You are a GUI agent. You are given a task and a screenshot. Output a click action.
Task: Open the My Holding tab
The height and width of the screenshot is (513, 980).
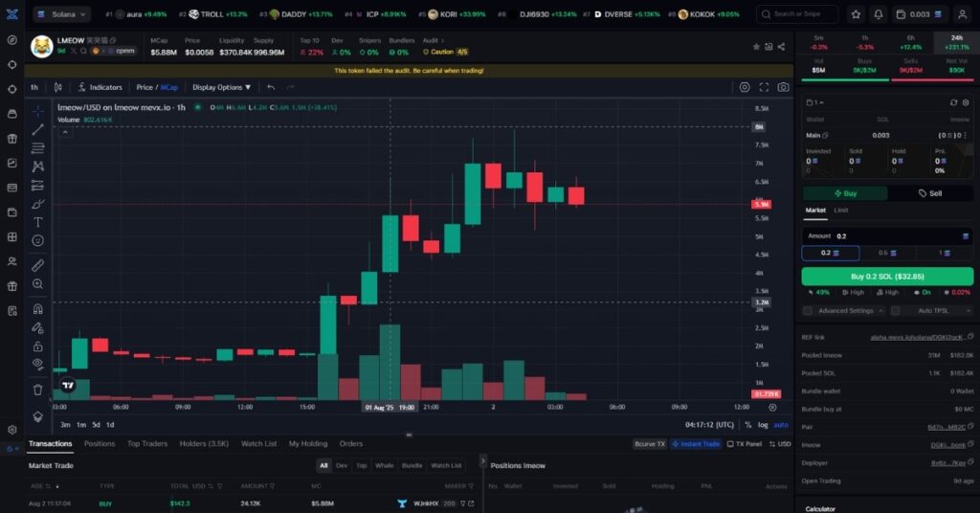308,444
